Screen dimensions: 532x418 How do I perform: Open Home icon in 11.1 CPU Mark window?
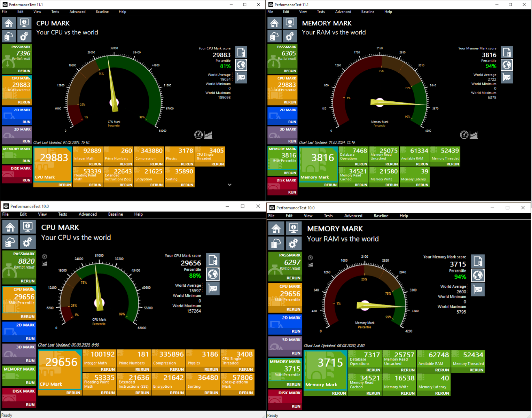click(x=9, y=23)
